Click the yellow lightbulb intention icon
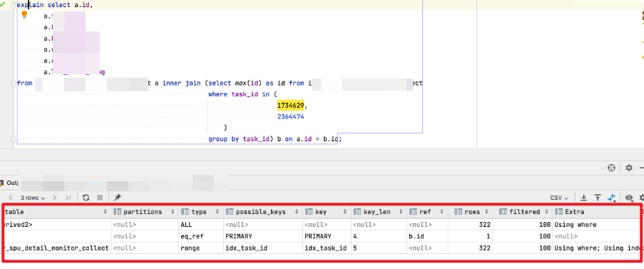 click(x=24, y=15)
